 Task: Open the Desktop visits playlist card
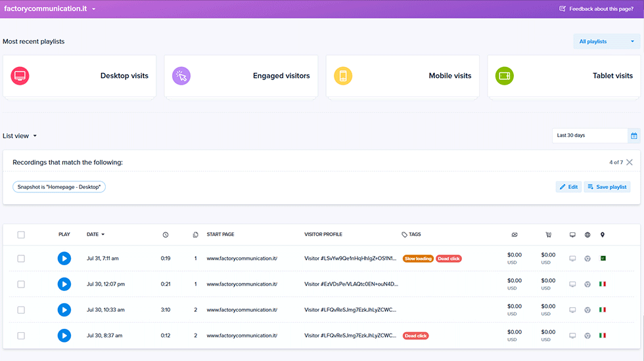(x=80, y=76)
